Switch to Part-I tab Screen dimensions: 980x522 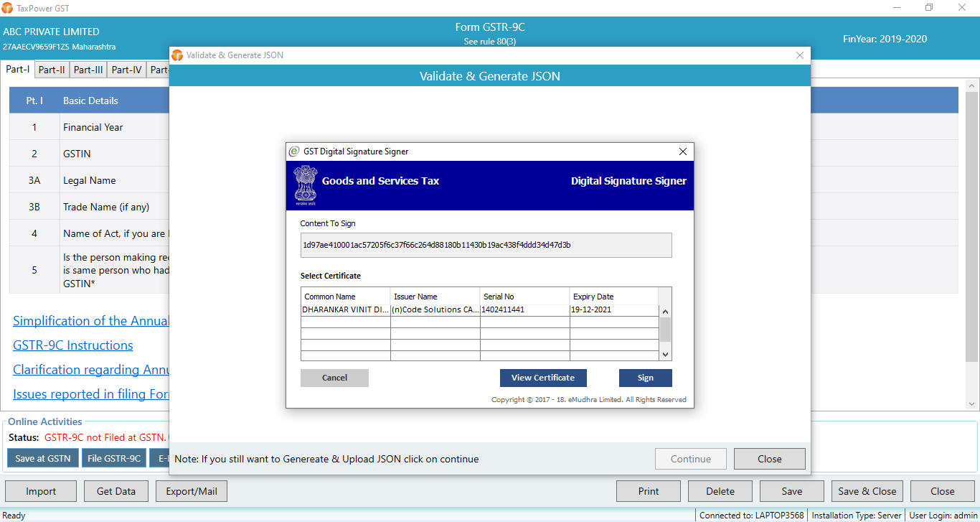click(18, 69)
